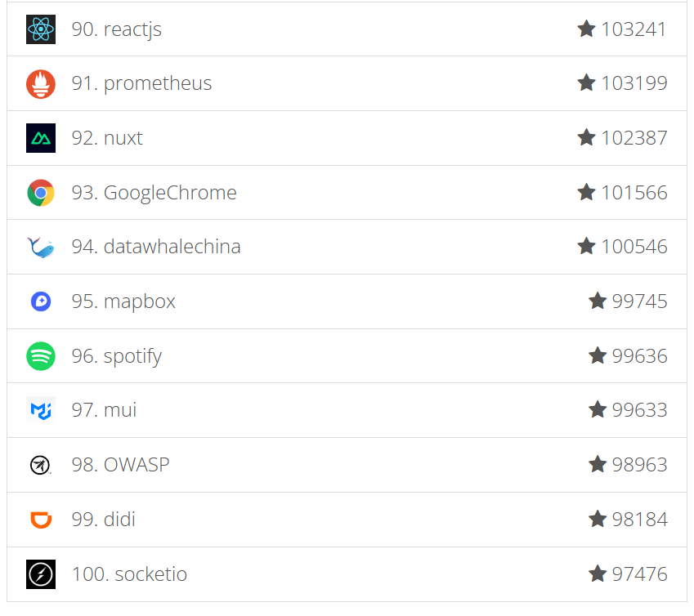Open the mapbox blue circle logo
The width and height of the screenshot is (694, 616).
coord(41,301)
